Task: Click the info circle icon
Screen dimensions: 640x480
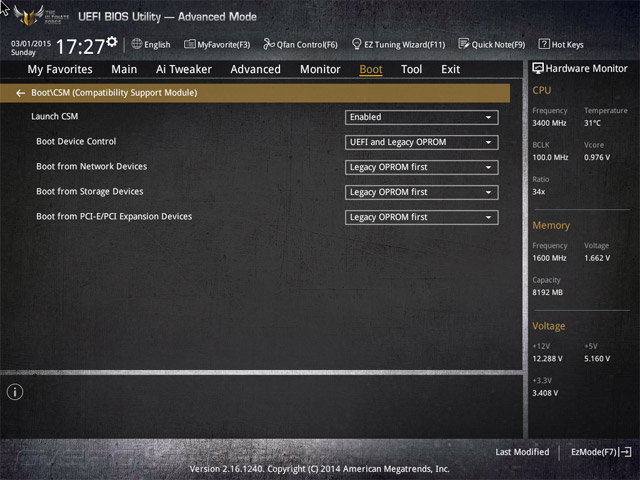Action: [x=15, y=392]
